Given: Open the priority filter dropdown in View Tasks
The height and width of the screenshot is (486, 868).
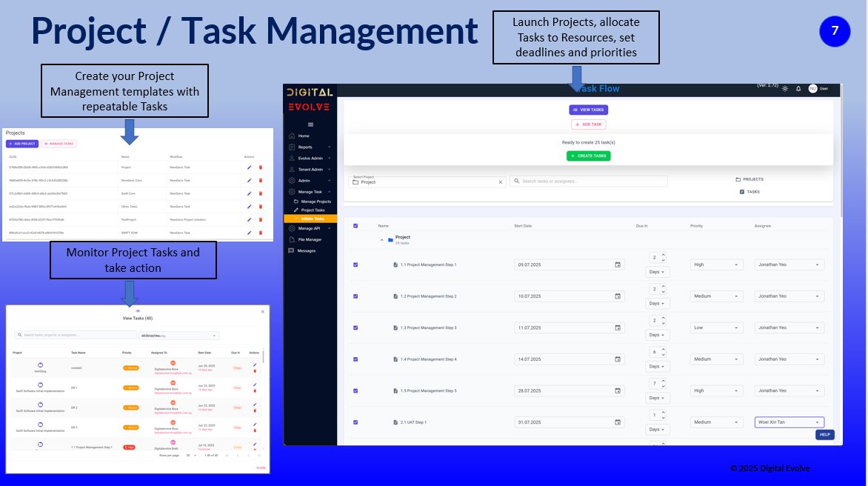Looking at the screenshot, I should pos(178,336).
